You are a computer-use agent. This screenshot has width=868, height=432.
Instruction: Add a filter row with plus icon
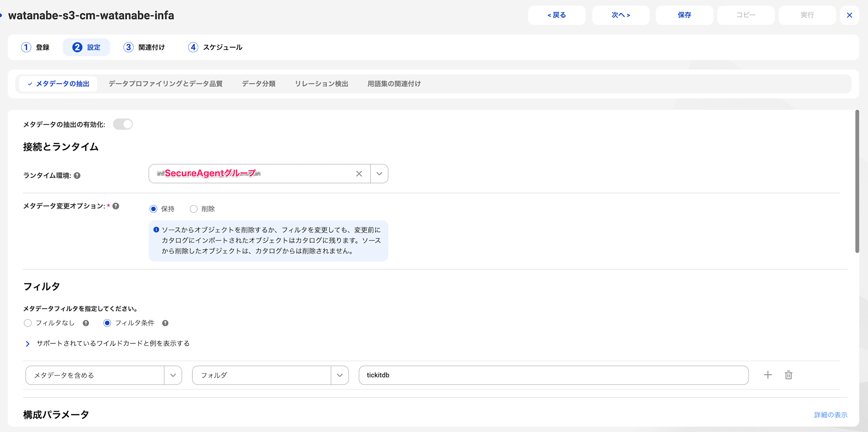point(768,375)
